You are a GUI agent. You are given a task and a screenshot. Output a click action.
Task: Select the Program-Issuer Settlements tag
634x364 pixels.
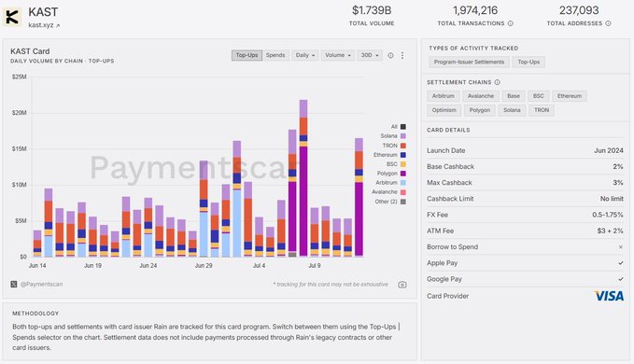[x=469, y=63]
